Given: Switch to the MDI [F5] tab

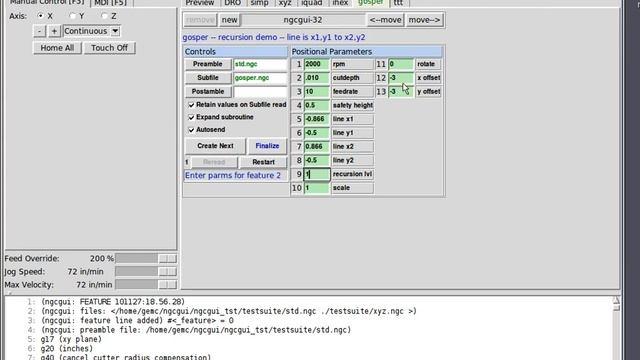Looking at the screenshot, I should [x=110, y=3].
